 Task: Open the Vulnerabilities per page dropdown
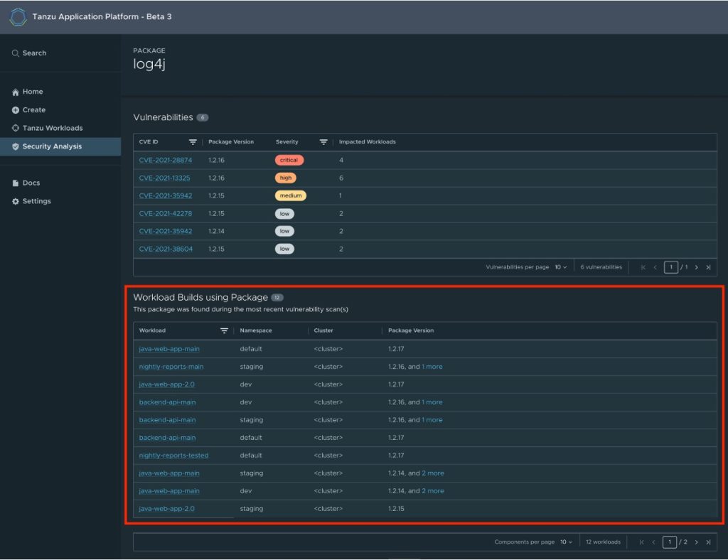pyautogui.click(x=561, y=267)
